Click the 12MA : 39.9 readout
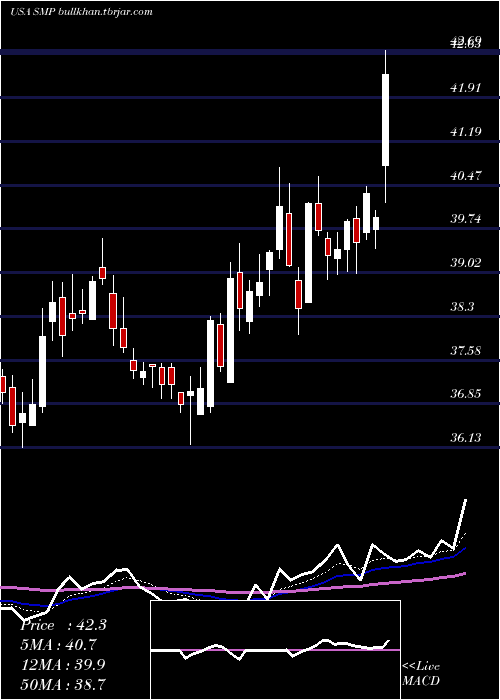The image size is (500, 700). coord(63,664)
